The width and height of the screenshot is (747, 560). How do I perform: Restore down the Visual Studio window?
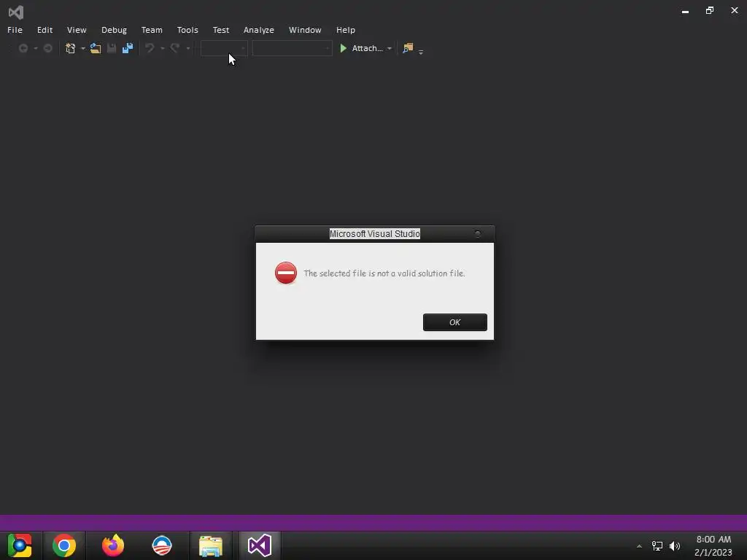[709, 10]
